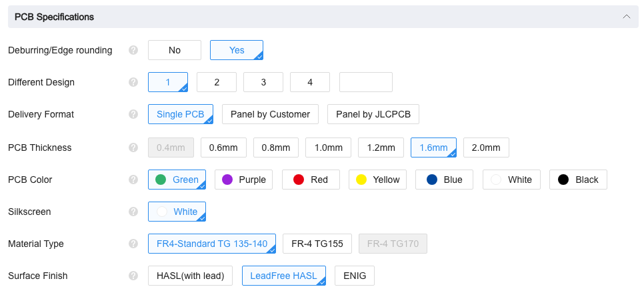Viewport: 644px width, 297px height.
Task: Click the PCB Thickness question mark icon
Action: (x=133, y=147)
